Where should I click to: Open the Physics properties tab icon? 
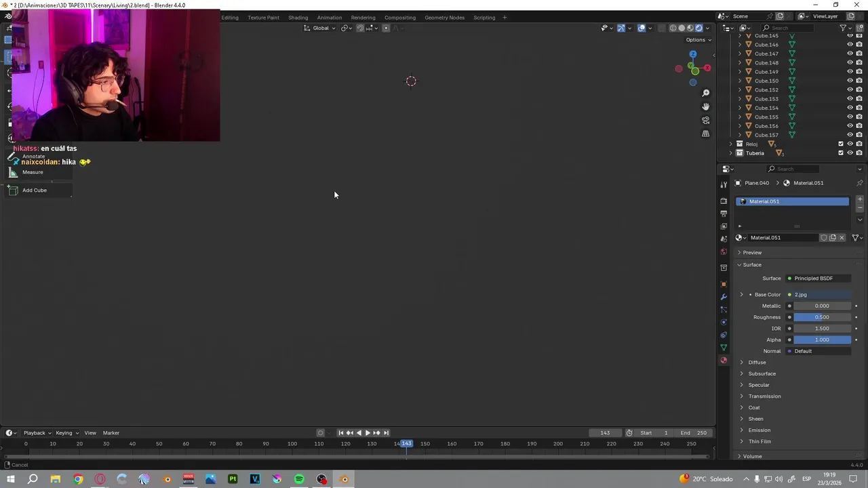[x=724, y=322]
